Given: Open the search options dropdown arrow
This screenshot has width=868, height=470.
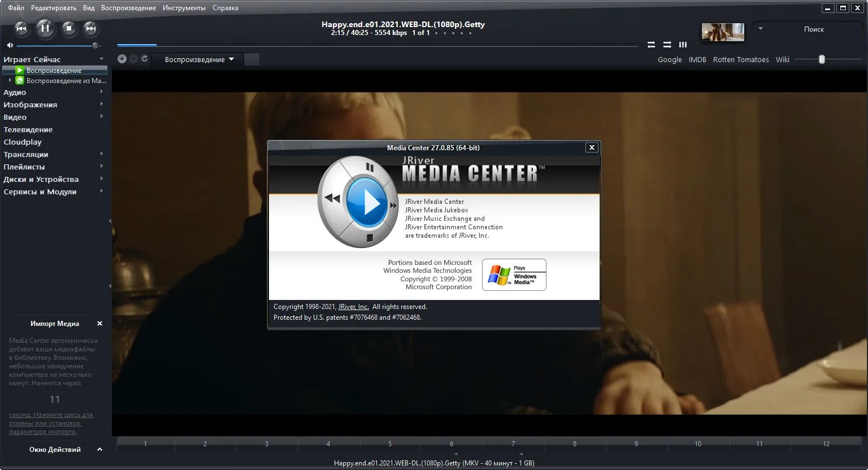Looking at the screenshot, I should (x=760, y=29).
